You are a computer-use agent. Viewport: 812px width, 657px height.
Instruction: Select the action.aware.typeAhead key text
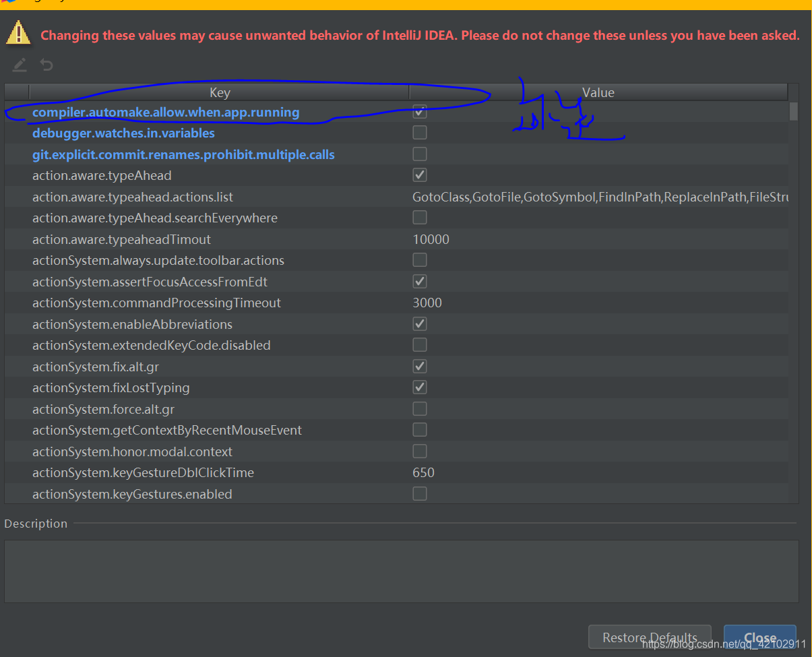pos(102,175)
